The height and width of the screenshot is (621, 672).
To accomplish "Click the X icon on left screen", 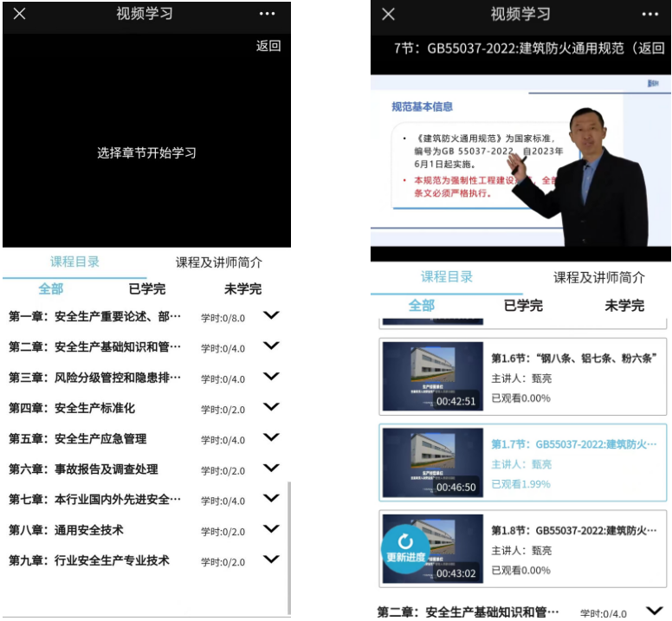I will [x=19, y=14].
